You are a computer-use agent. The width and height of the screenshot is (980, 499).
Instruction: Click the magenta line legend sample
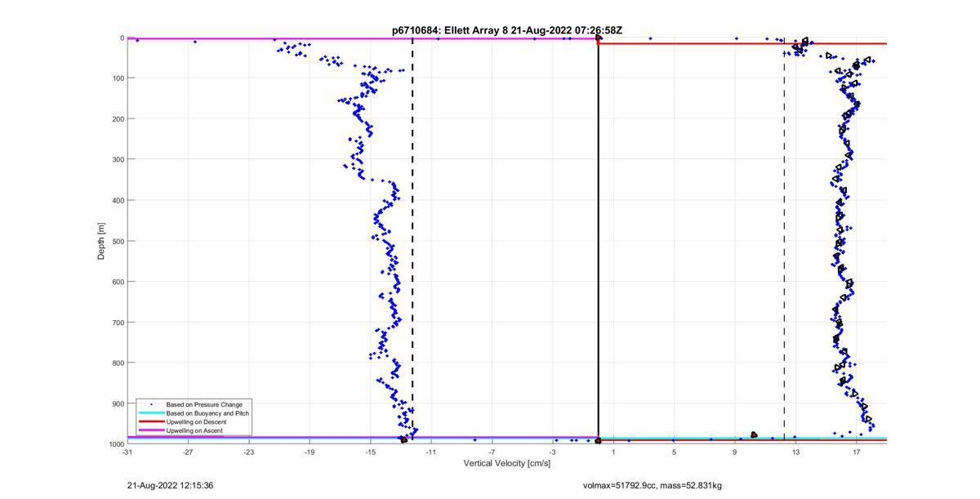150,430
